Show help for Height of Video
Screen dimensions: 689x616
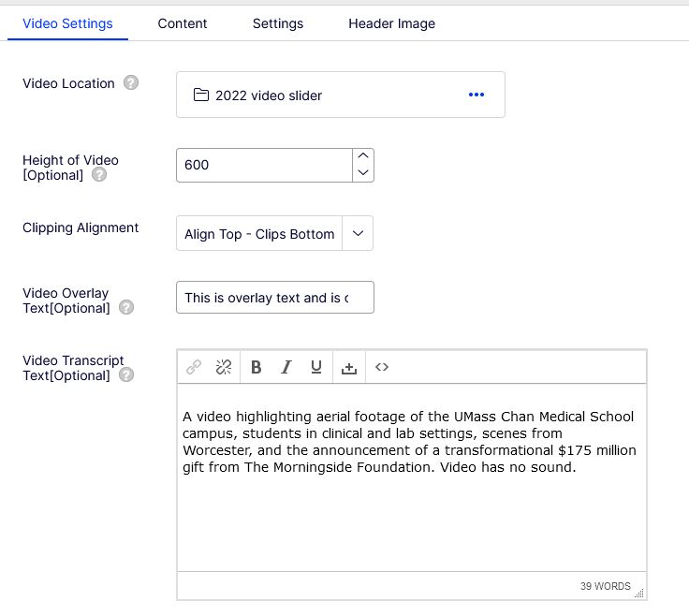click(99, 175)
